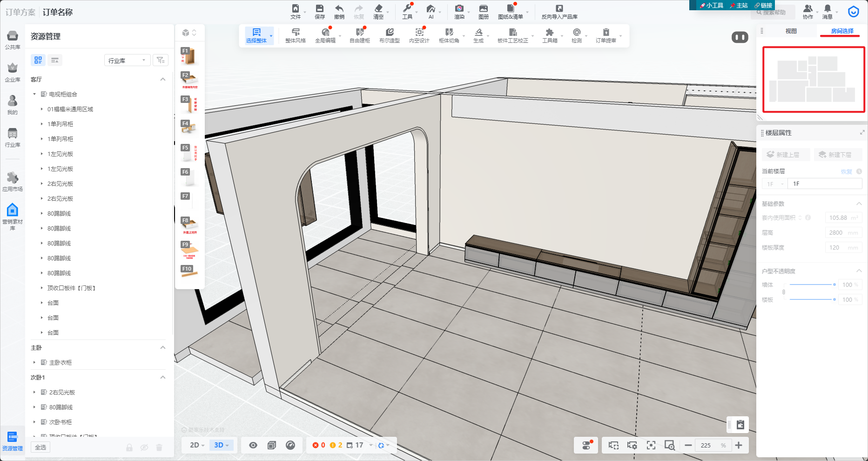Click the 新建上层 button

point(786,155)
